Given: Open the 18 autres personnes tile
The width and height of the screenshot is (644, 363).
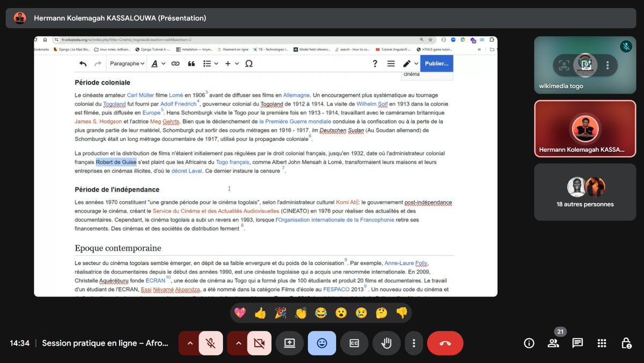Looking at the screenshot, I should pyautogui.click(x=585, y=192).
